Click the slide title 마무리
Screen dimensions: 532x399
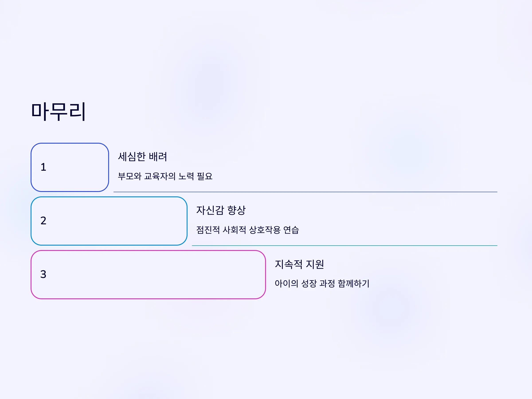(x=59, y=111)
